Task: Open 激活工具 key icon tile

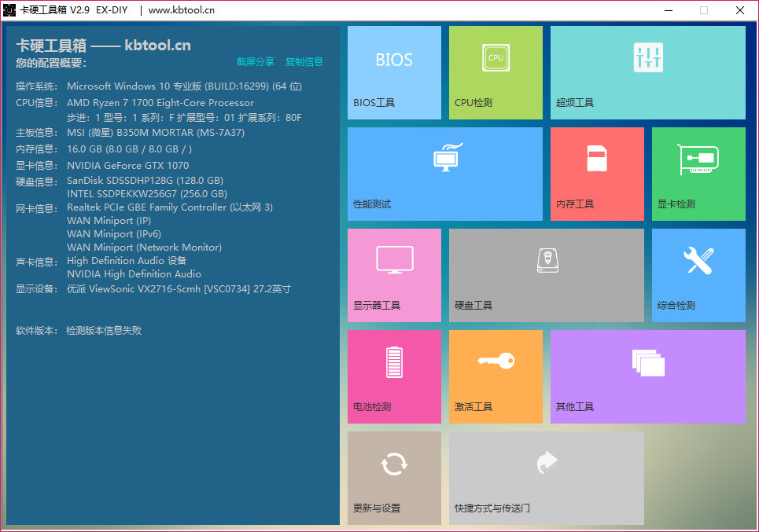Action: (x=496, y=361)
